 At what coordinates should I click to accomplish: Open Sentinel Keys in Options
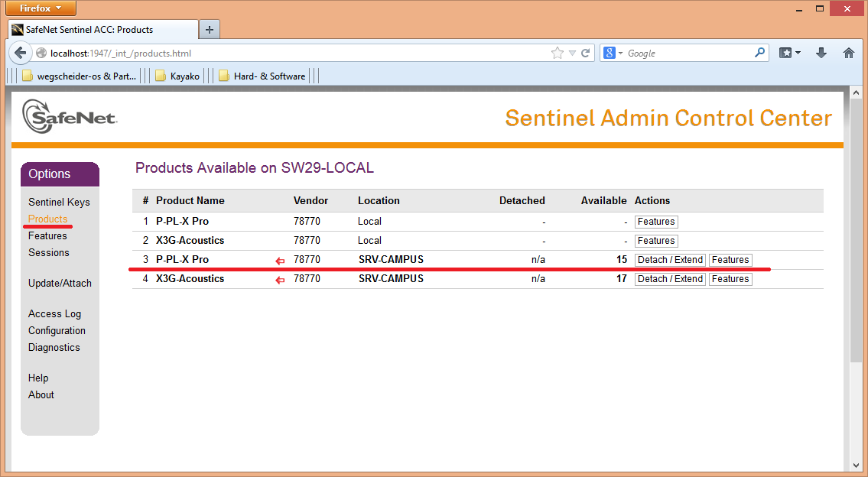pyautogui.click(x=59, y=203)
